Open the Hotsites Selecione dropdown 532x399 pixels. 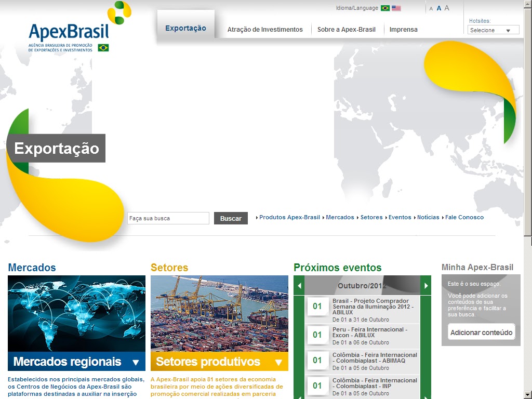[494, 30]
